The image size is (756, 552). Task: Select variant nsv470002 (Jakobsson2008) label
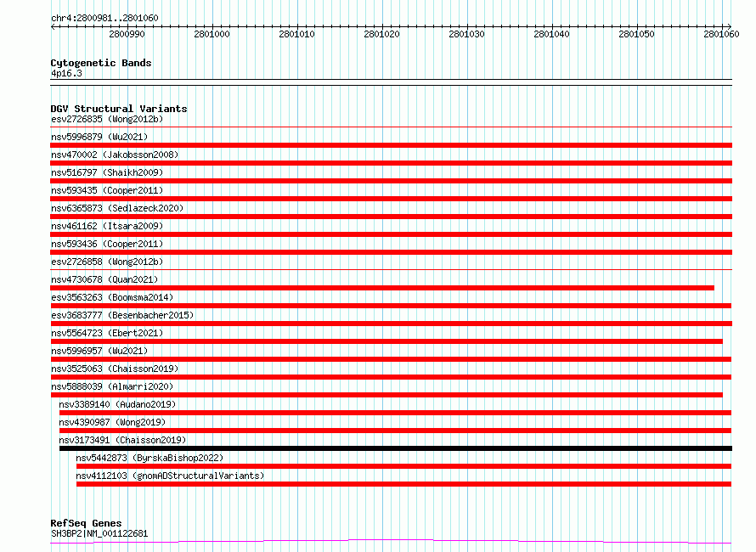click(x=115, y=155)
